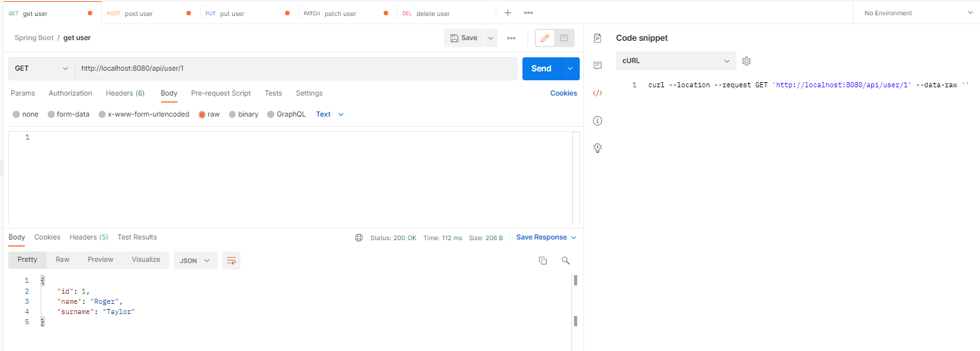Open the Authorization request tab
Screen dimensions: 980x351
(x=71, y=94)
